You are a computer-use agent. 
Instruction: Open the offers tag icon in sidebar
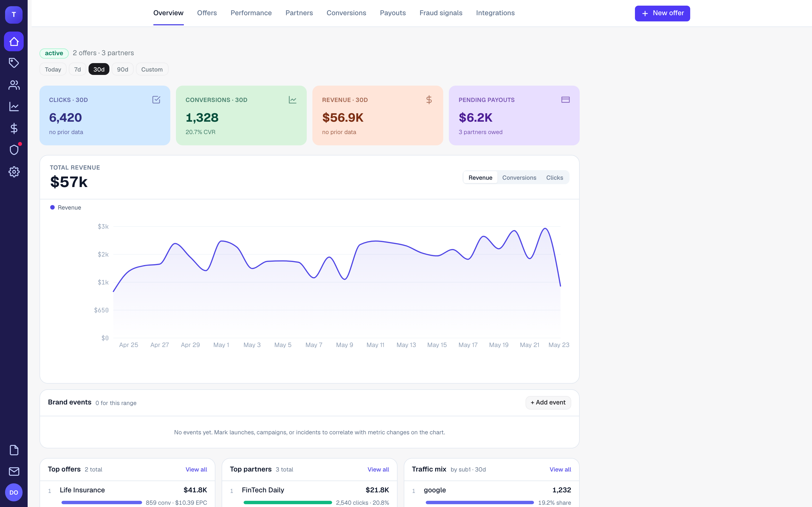(x=14, y=63)
